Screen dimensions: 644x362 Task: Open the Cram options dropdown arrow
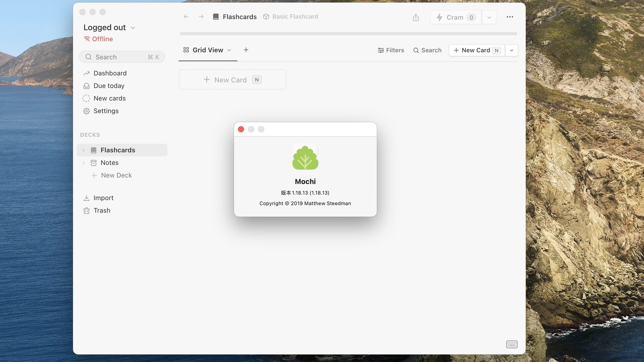489,17
